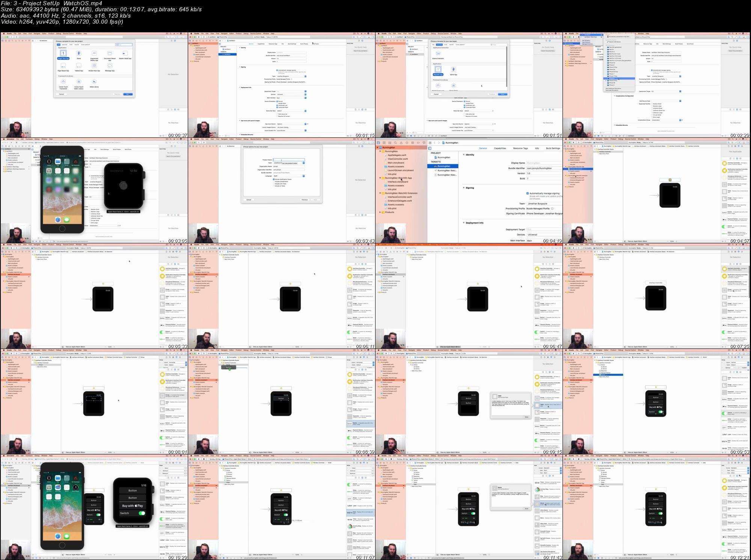The height and width of the screenshot is (560, 751).
Task: Open debug navigator icon in 00:04:19 frame
Action: 413,143
